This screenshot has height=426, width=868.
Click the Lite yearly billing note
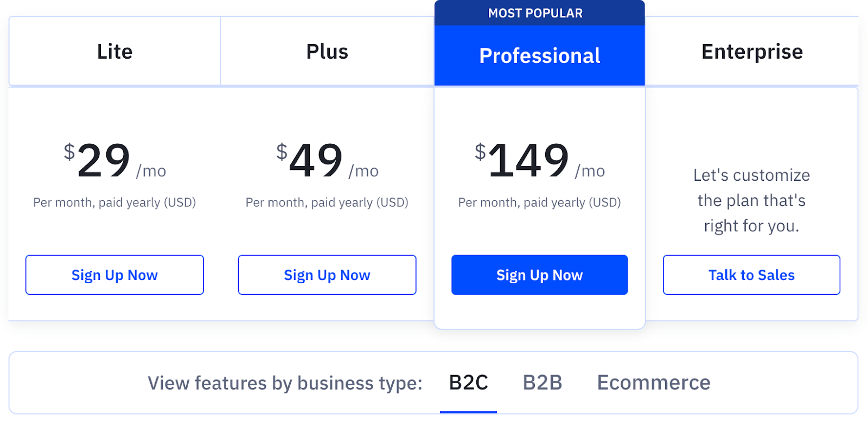(x=114, y=202)
